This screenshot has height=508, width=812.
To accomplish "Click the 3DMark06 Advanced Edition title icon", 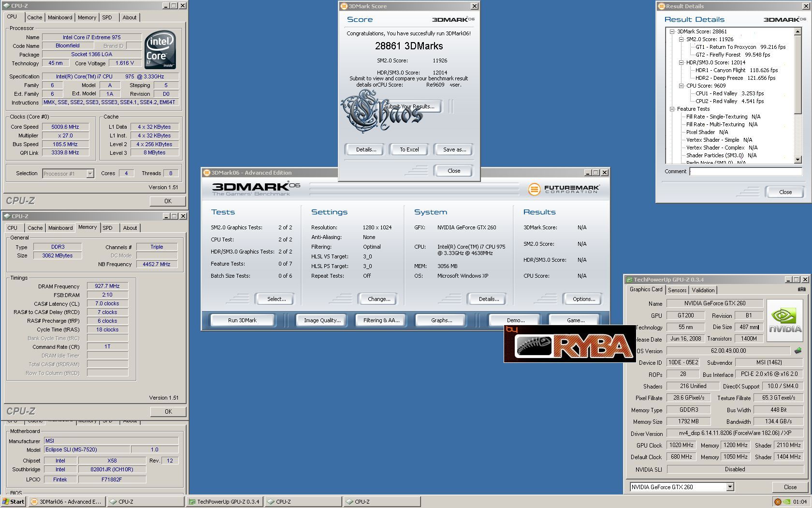I will click(207, 173).
